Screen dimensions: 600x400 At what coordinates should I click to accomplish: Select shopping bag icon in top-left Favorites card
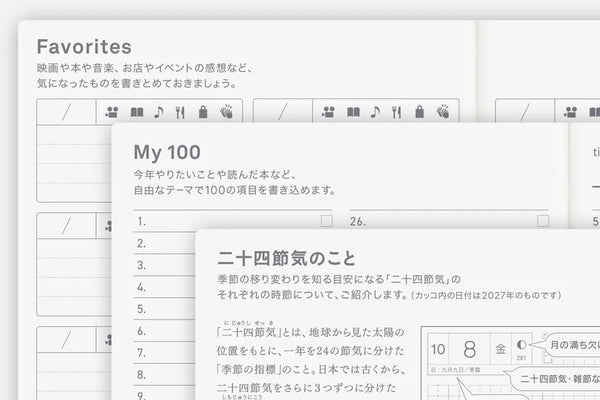[203, 112]
